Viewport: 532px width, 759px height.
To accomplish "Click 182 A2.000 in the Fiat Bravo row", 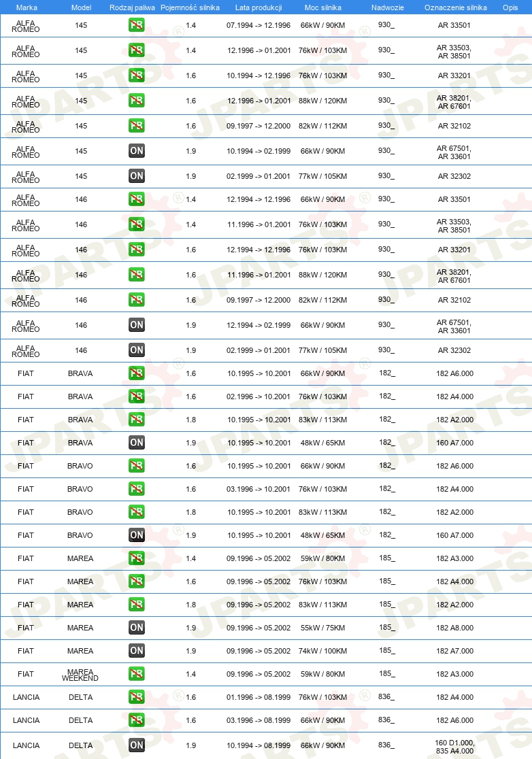I will [455, 512].
